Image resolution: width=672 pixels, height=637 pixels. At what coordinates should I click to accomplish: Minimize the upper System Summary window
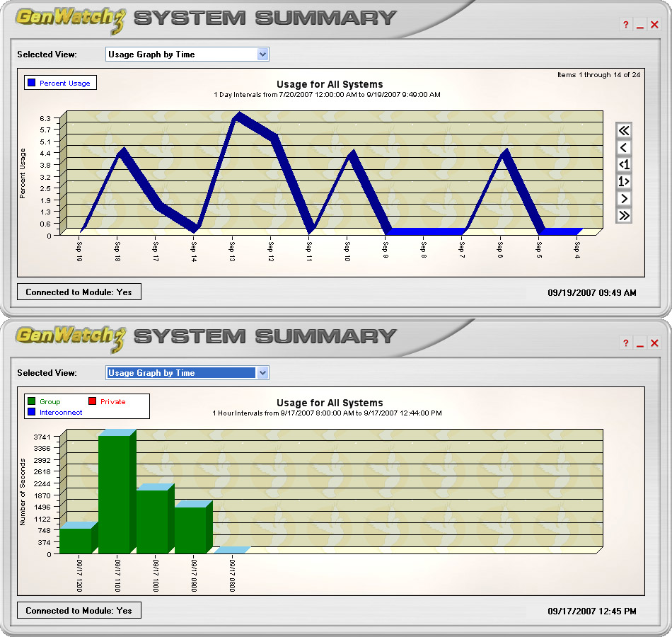pos(640,25)
